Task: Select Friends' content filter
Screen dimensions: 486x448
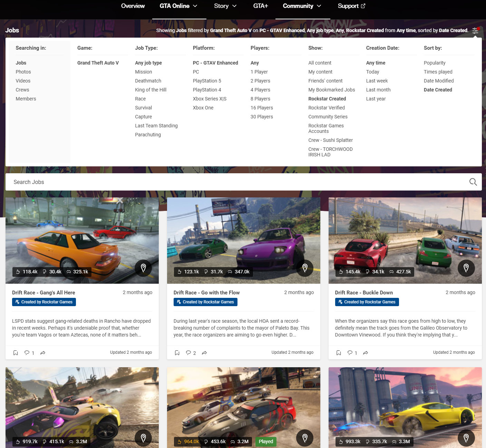Action: (x=325, y=81)
